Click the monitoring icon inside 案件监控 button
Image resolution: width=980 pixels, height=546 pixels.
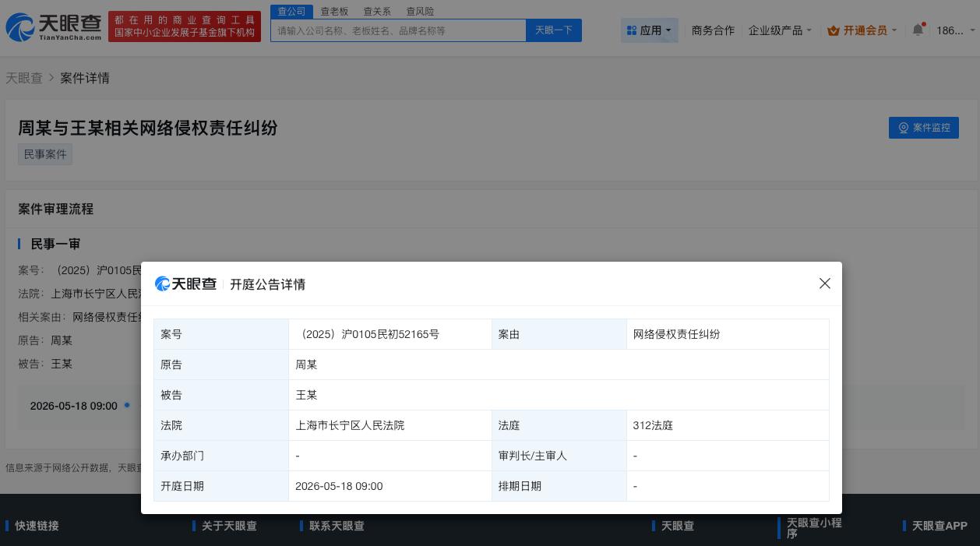click(x=904, y=128)
